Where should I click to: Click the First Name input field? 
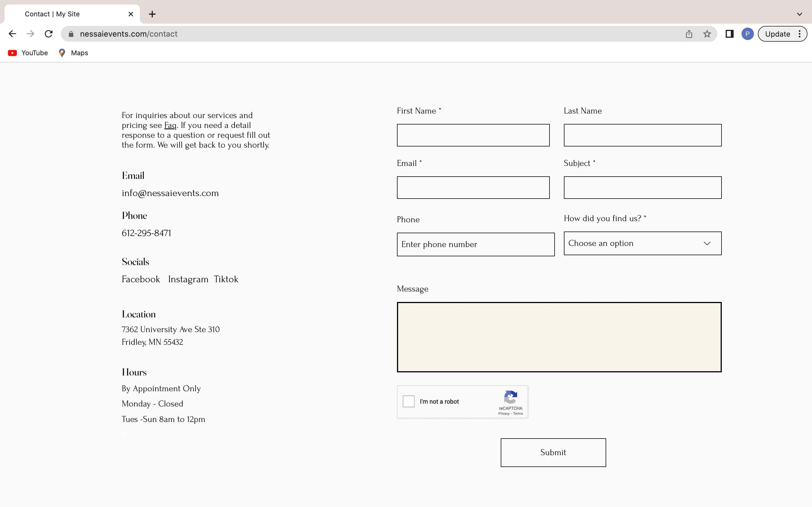(473, 135)
